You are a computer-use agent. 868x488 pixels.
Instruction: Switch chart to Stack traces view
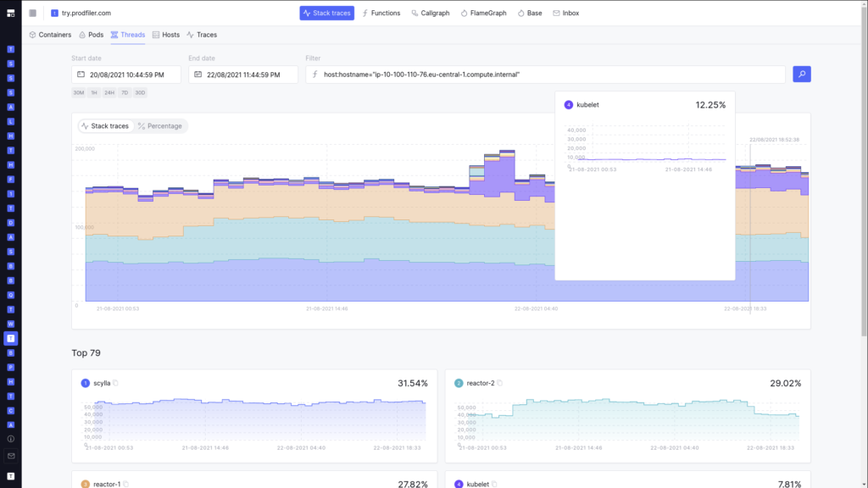105,126
